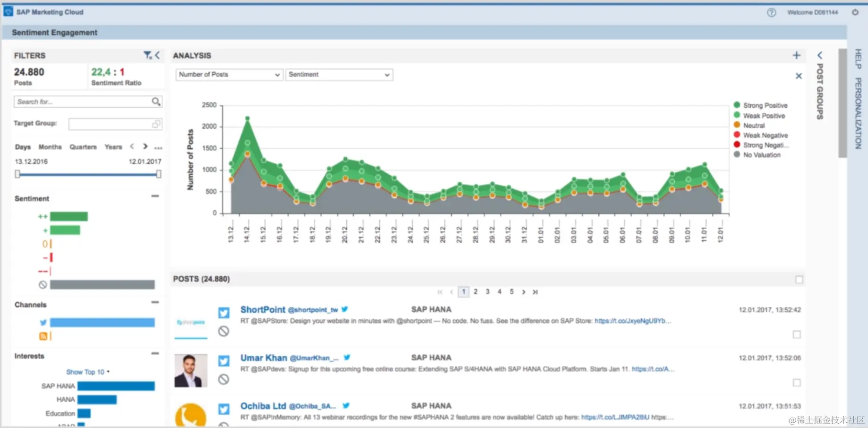Click the date range slider start handle
Viewport: 868px width, 428px height.
[x=17, y=174]
